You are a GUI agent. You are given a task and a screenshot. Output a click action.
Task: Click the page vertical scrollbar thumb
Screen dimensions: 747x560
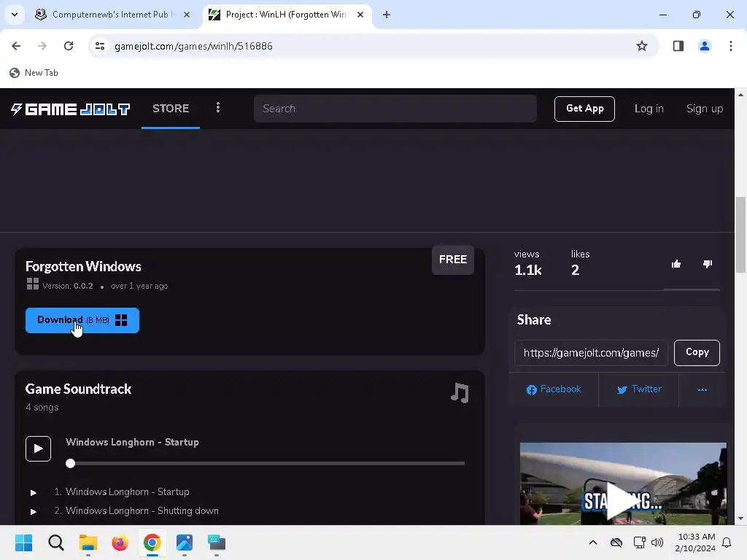(740, 234)
